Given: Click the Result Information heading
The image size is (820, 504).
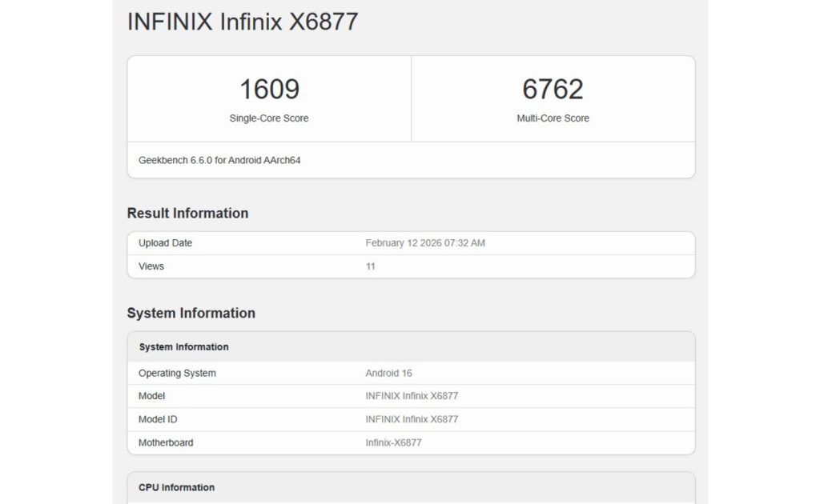Looking at the screenshot, I should pyautogui.click(x=187, y=213).
